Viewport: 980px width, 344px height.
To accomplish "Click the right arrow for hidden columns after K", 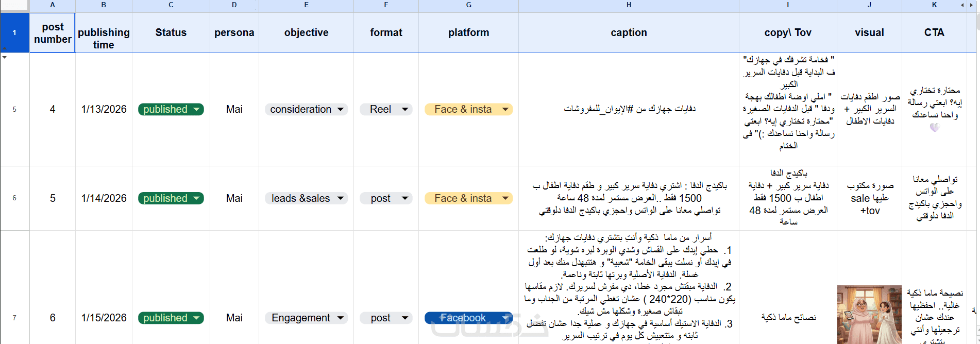I will [971, 5].
